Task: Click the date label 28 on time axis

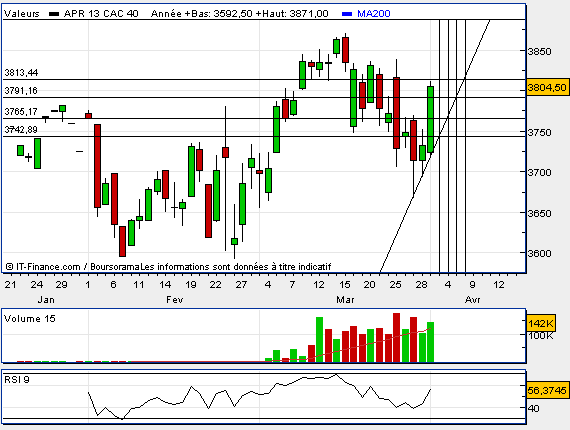Action: point(421,285)
